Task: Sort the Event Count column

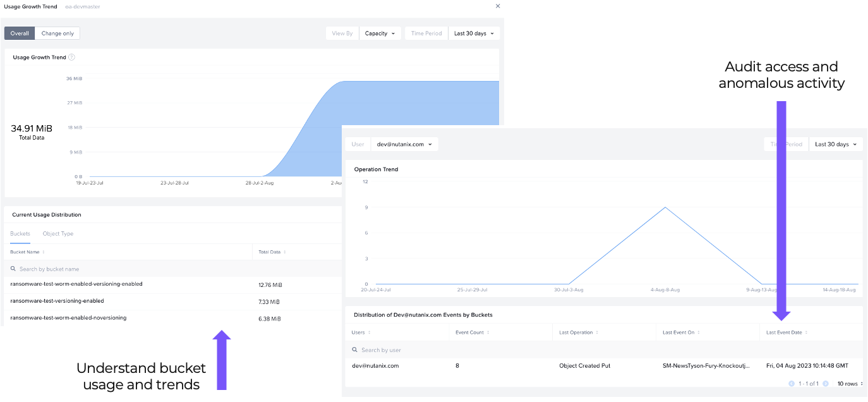Action: pos(488,332)
